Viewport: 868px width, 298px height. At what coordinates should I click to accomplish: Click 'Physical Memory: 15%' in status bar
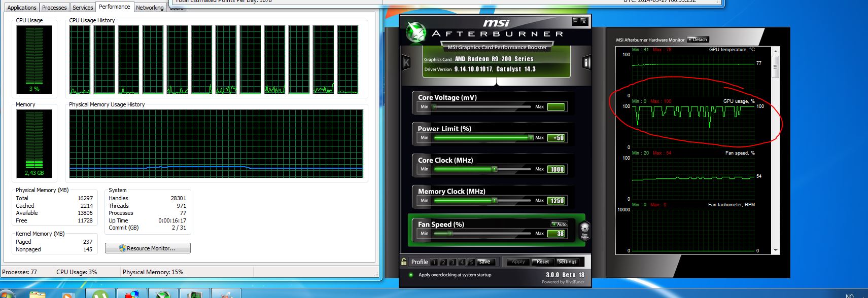tap(153, 272)
